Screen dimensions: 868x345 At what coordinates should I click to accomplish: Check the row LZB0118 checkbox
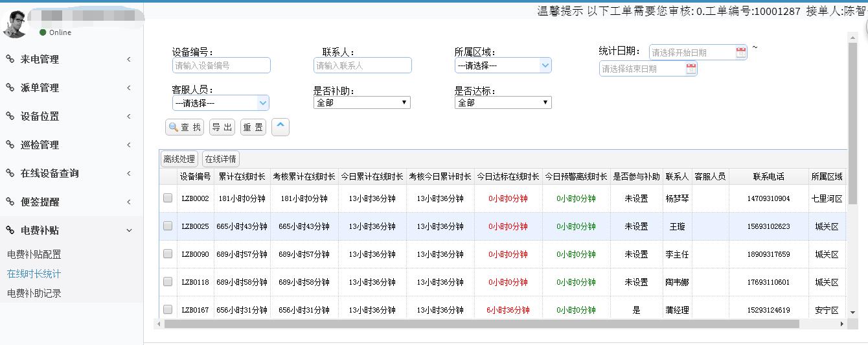[168, 281]
